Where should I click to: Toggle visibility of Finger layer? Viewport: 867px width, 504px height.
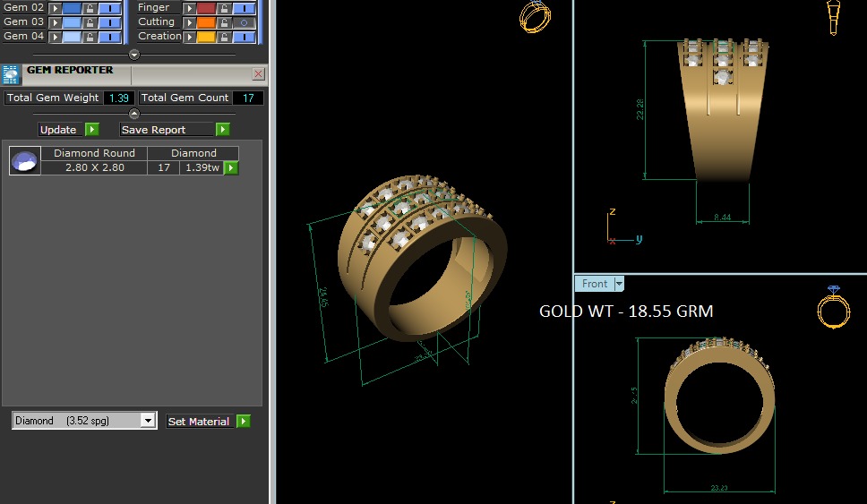click(244, 8)
